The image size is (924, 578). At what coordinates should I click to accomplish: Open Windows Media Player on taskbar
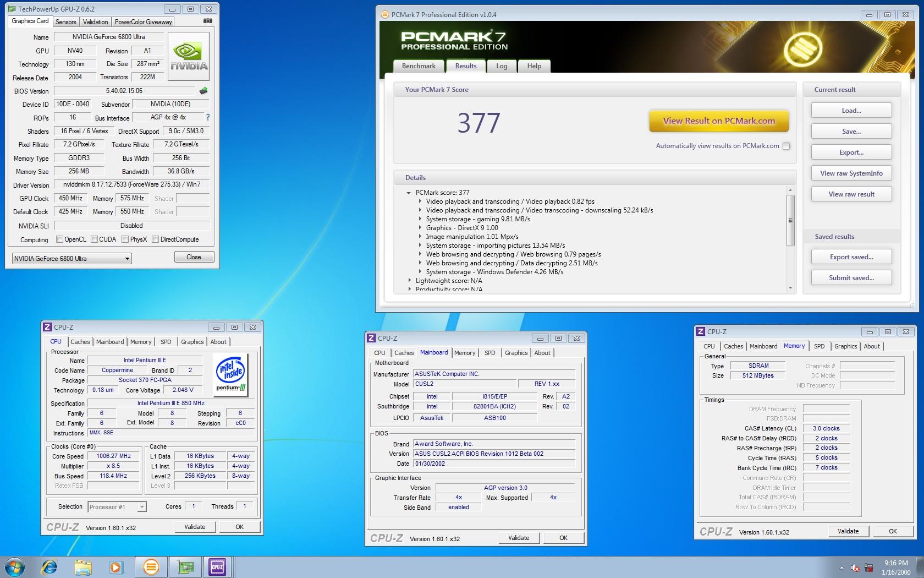pos(116,567)
